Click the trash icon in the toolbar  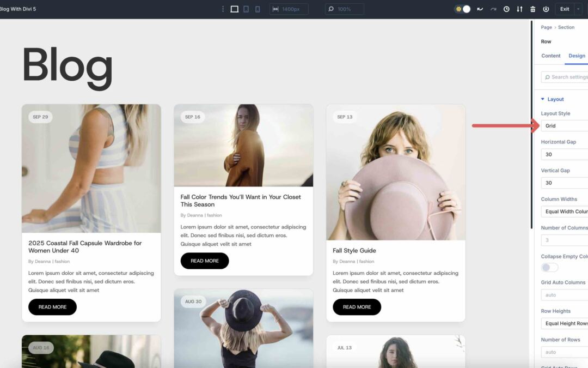coord(532,9)
